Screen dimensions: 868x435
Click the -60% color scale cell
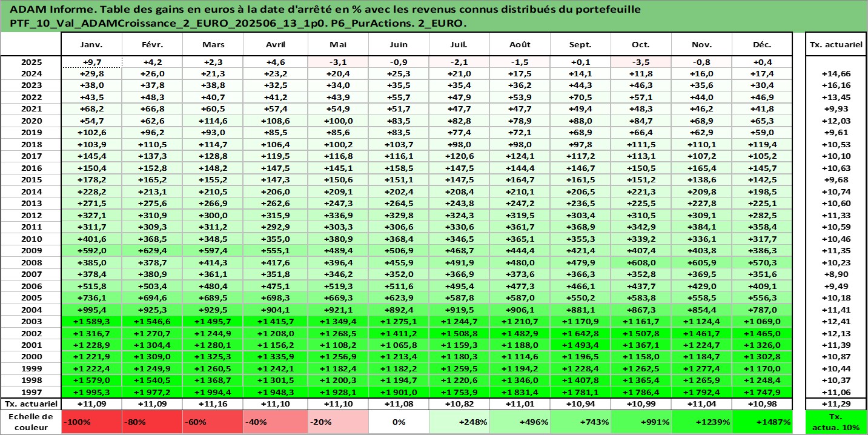click(x=213, y=422)
